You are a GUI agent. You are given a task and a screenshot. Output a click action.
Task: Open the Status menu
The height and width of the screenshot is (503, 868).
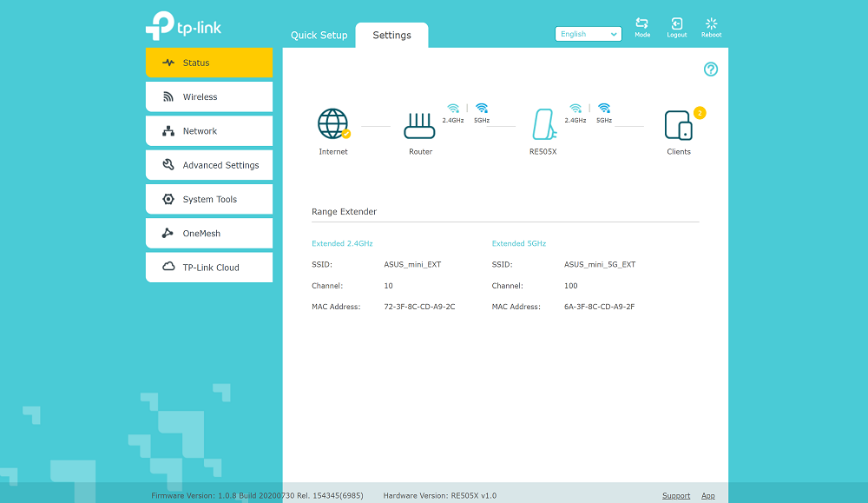click(x=208, y=63)
